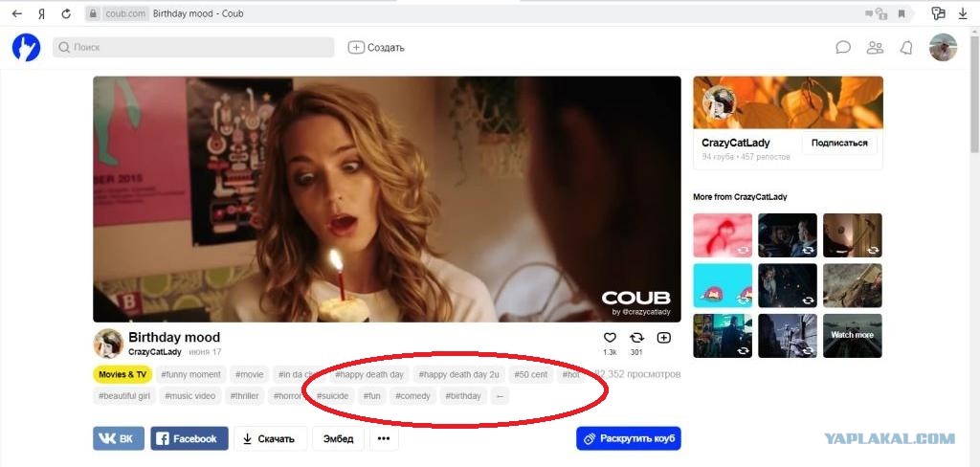
Task: Open the #in da club tag
Action: pos(301,374)
